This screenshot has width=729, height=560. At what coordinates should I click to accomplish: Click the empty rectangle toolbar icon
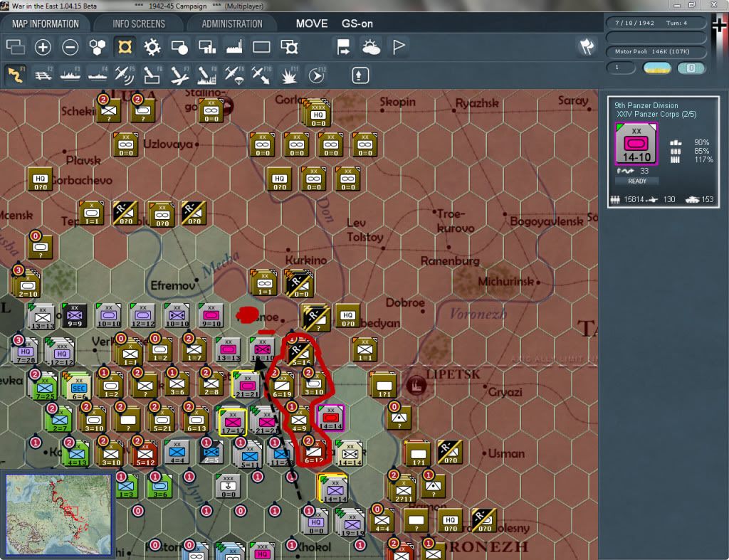tap(261, 47)
